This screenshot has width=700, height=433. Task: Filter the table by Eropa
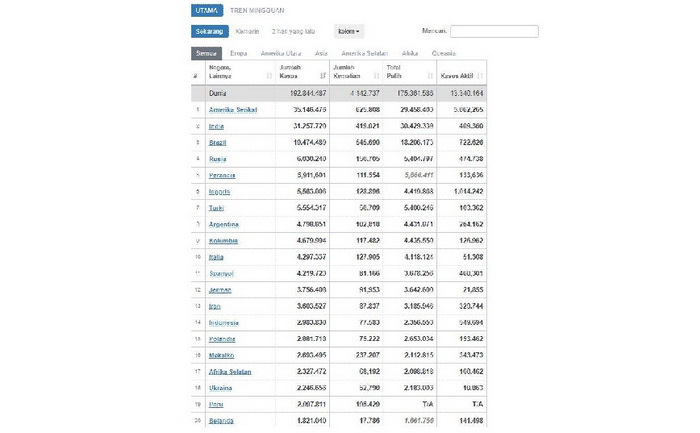point(238,53)
